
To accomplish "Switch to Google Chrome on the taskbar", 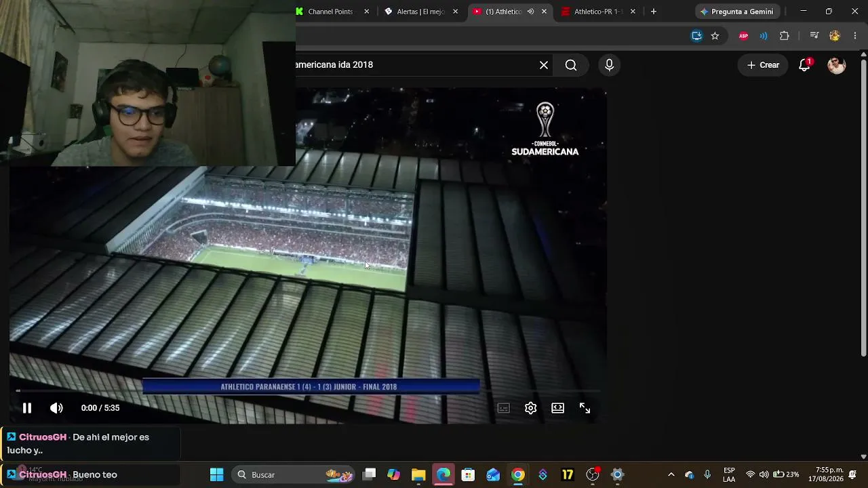I will (518, 474).
